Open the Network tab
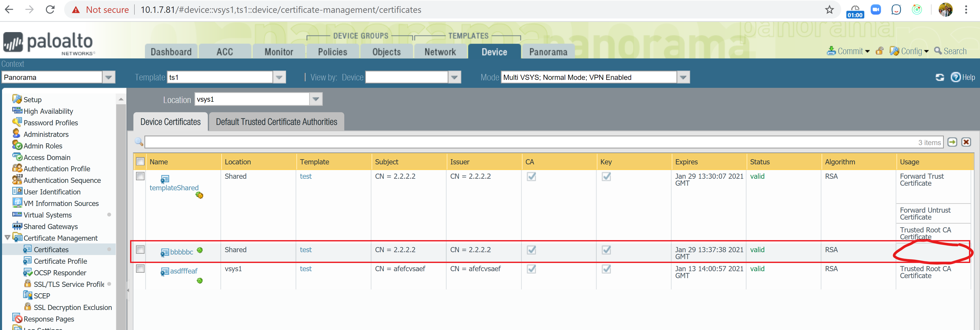The width and height of the screenshot is (980, 330). [440, 51]
